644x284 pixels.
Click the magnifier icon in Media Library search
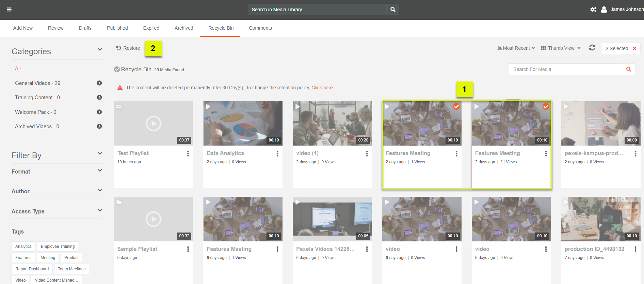pos(393,10)
